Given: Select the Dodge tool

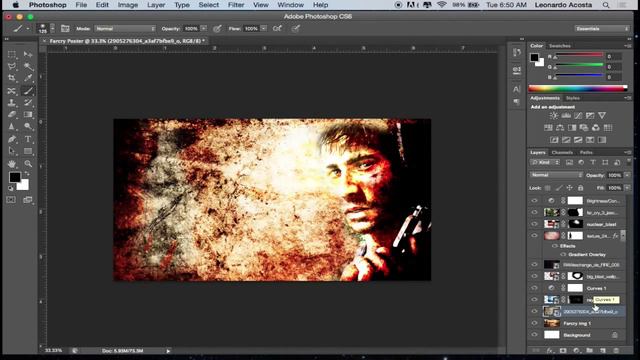Looking at the screenshot, I should [28, 127].
